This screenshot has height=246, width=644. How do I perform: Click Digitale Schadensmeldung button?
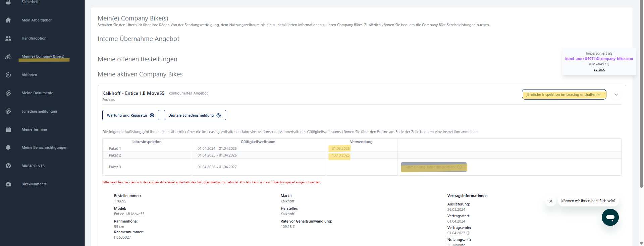(x=195, y=115)
